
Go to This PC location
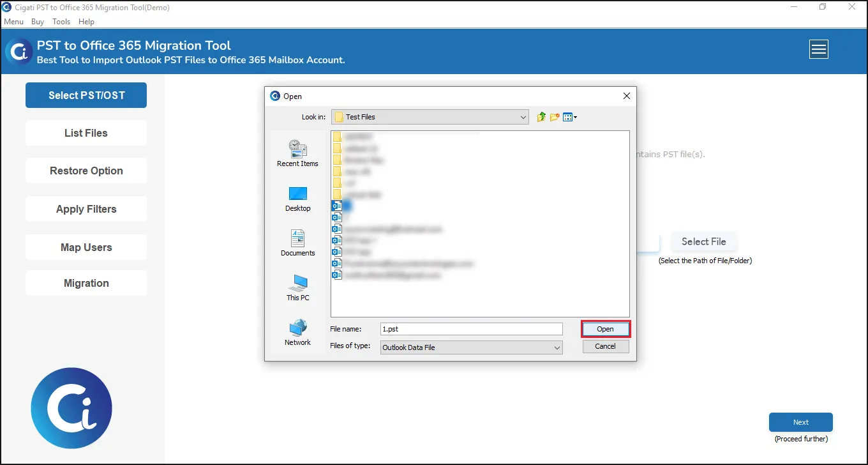tap(297, 288)
